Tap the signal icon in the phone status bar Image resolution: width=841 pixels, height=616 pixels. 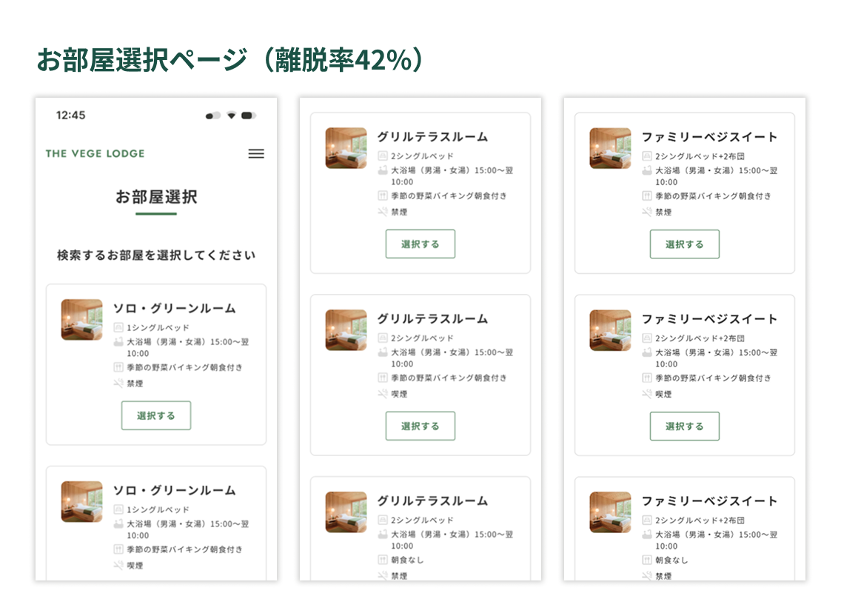click(213, 115)
